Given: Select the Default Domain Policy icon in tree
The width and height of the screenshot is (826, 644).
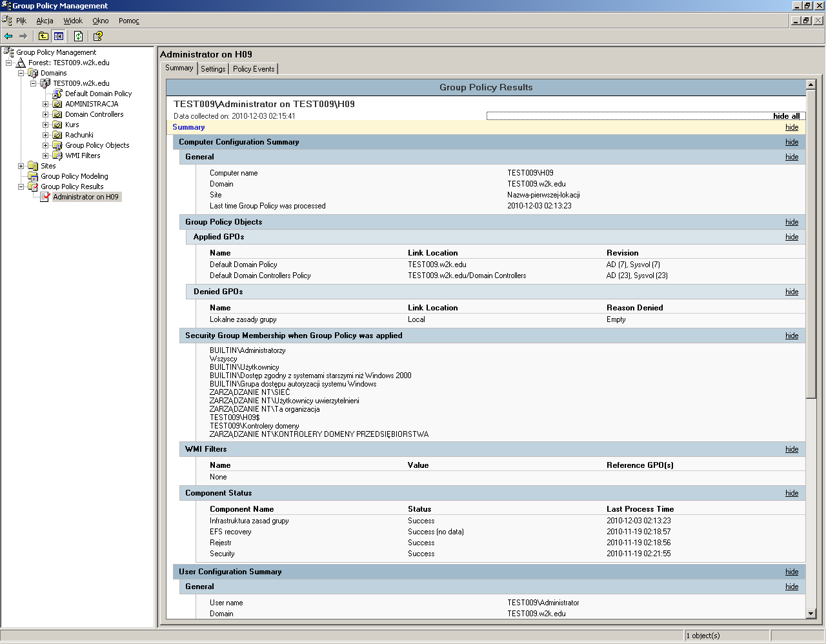Looking at the screenshot, I should tap(57, 94).
